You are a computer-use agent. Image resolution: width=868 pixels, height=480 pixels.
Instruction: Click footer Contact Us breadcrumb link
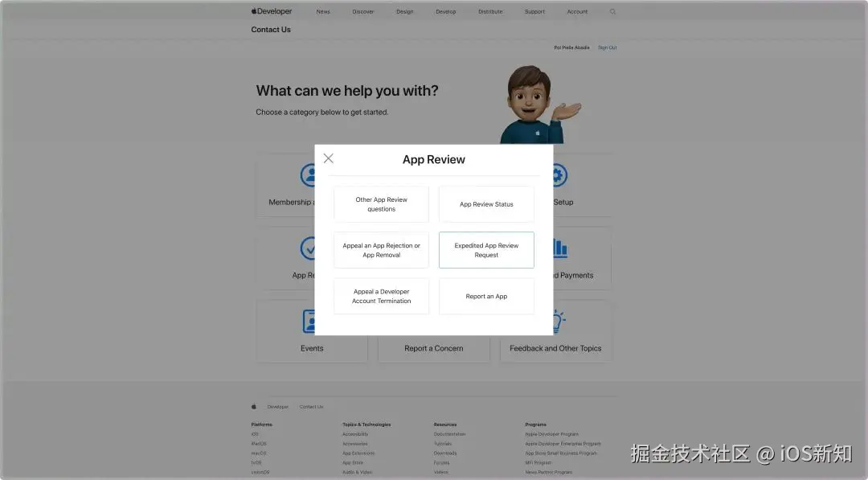[312, 407]
